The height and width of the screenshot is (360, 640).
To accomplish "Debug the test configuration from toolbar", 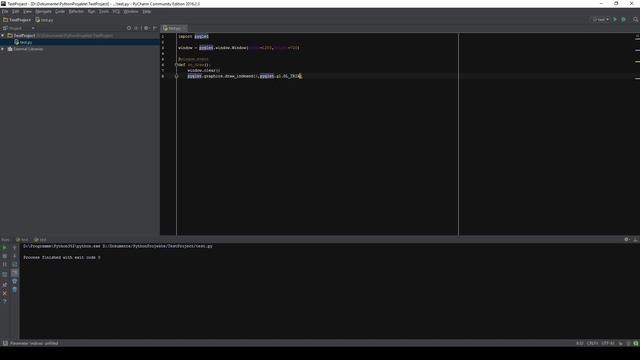I will coord(624,20).
